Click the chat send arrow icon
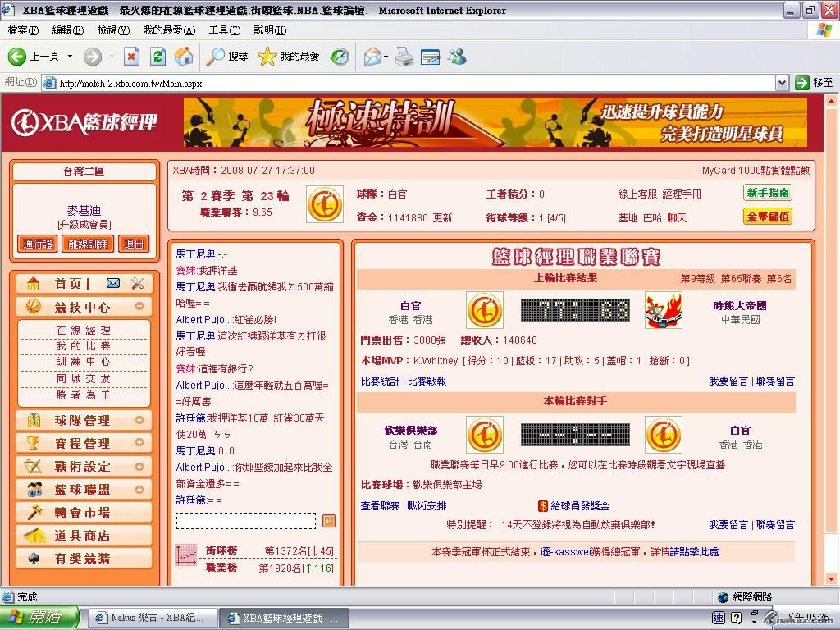 click(x=328, y=521)
